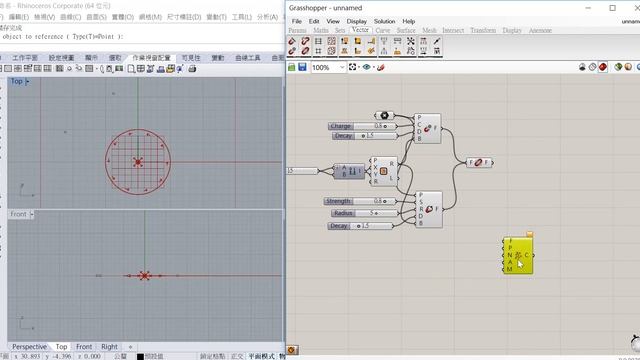Adjust the Decay slider below Charge
This screenshot has height=360, width=640.
click(364, 136)
